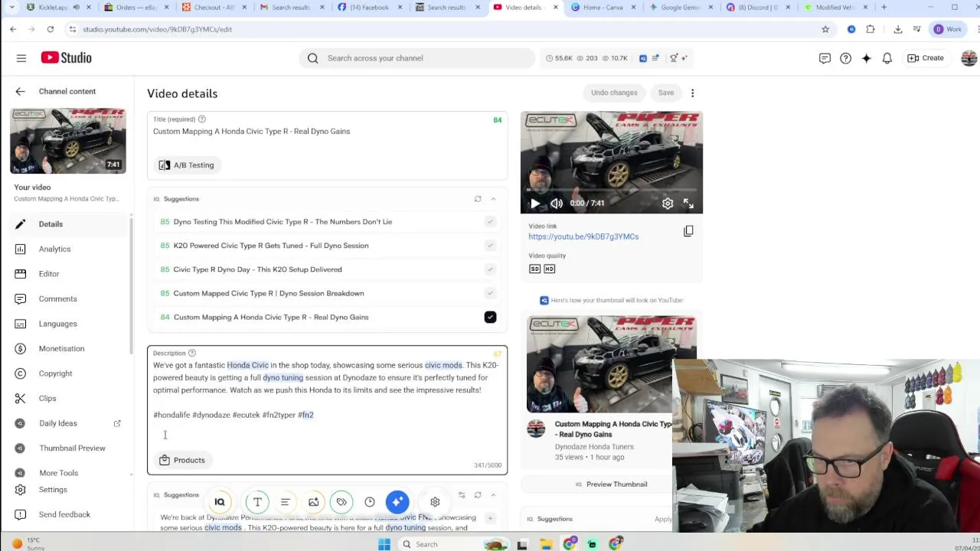The width and height of the screenshot is (980, 551).
Task: Uncheck the 'Custom Mapping A Honda Civic' suggestion
Action: tap(490, 317)
